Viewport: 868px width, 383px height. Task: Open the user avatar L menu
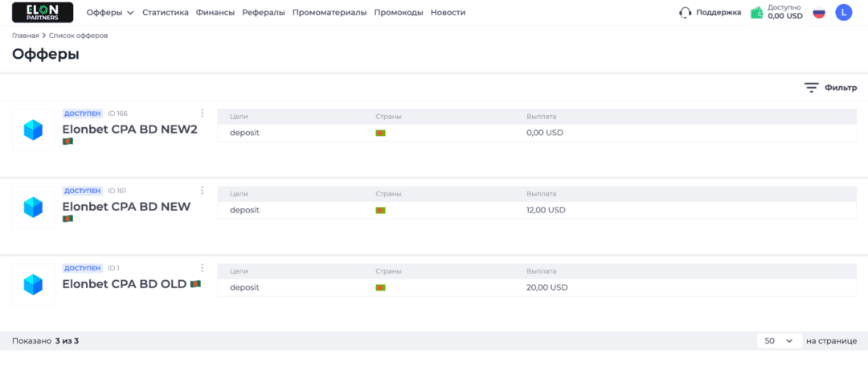844,13
